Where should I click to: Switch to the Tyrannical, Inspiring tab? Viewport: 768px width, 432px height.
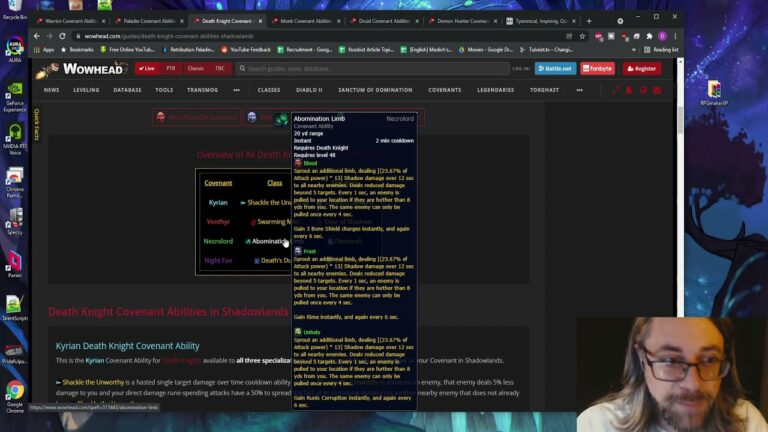point(541,21)
